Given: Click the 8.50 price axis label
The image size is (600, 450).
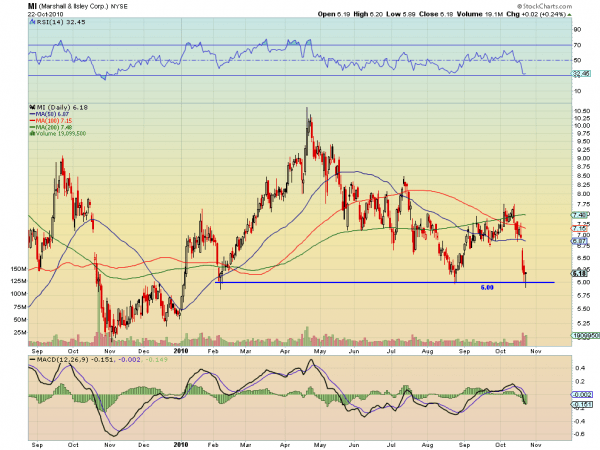Looking at the screenshot, I should pyautogui.click(x=582, y=176).
